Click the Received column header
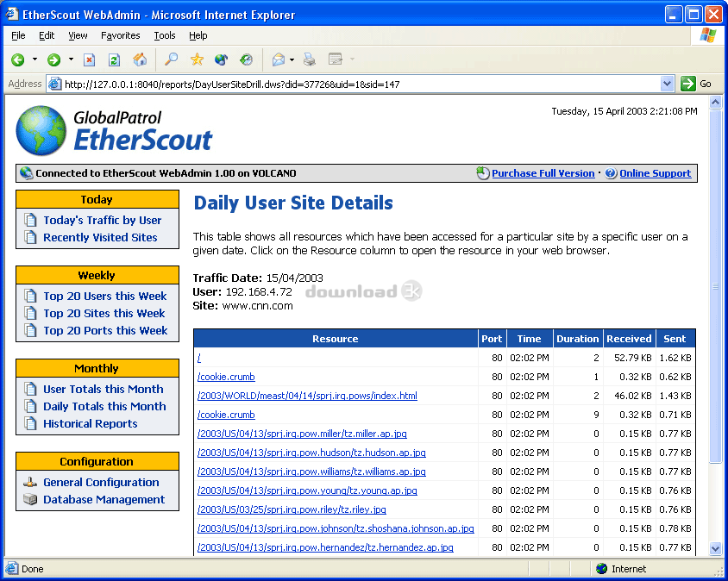The height and width of the screenshot is (581, 728). tap(629, 339)
